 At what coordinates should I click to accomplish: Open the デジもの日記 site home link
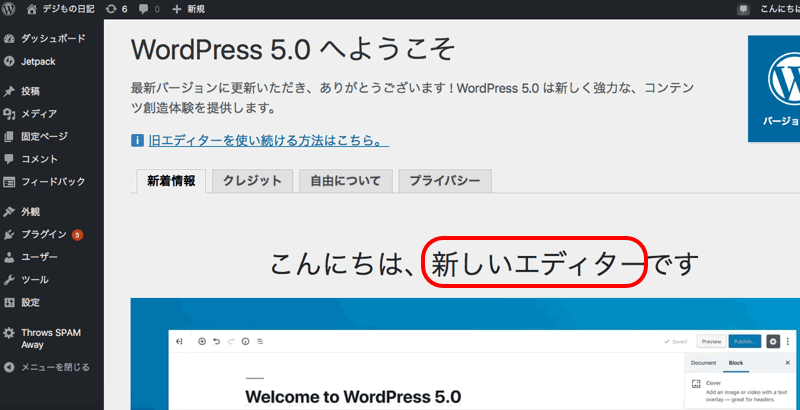click(x=69, y=9)
